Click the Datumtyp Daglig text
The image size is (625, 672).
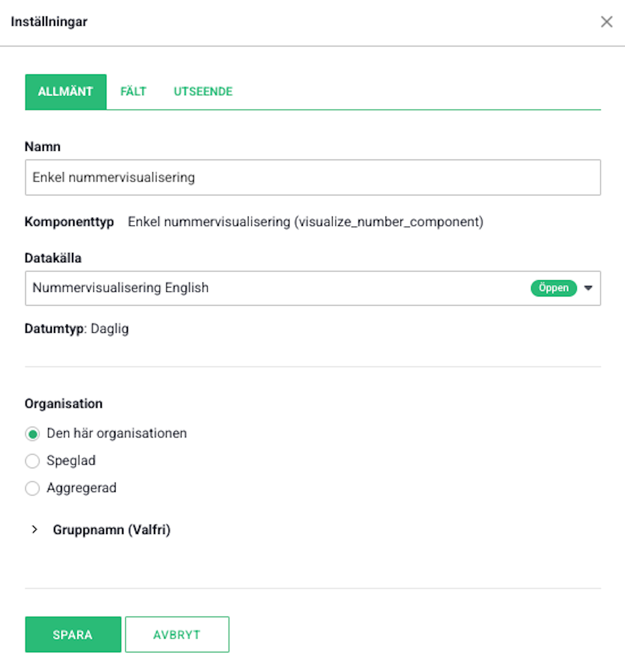[77, 329]
